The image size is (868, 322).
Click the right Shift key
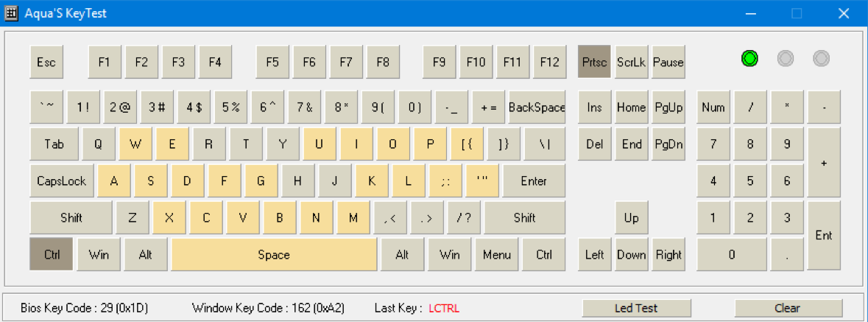(x=524, y=218)
